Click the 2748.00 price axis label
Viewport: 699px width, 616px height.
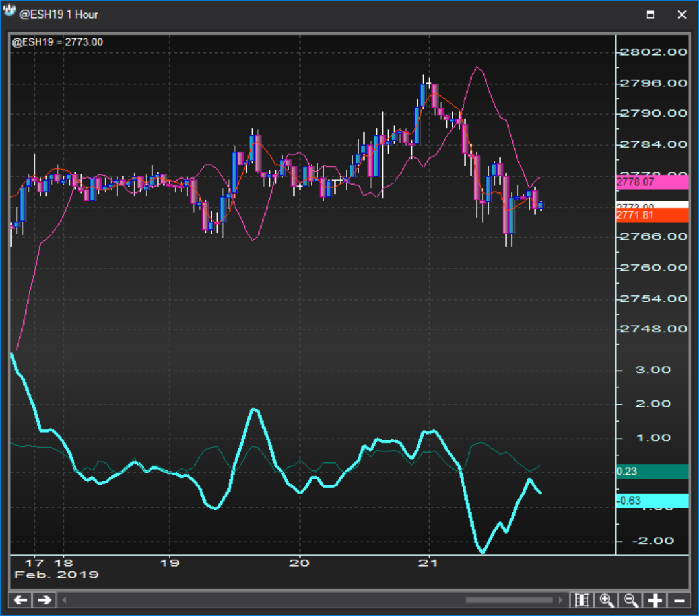tap(654, 329)
